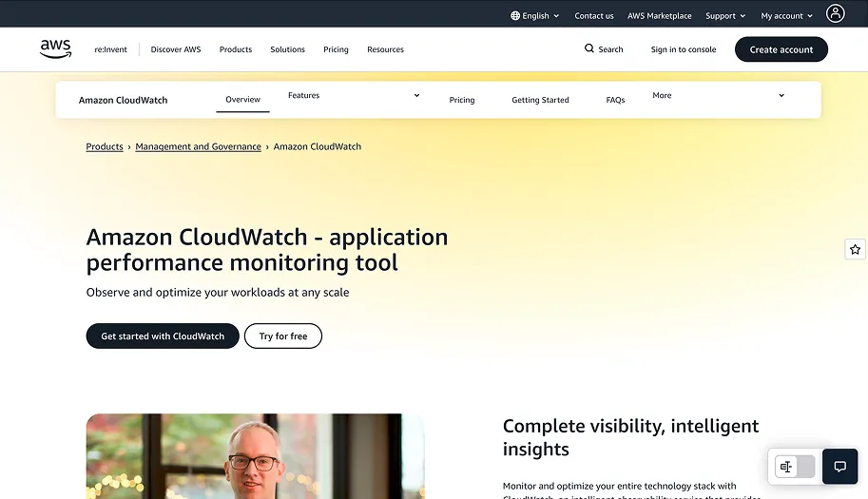Open the Pricing menu in main nav

click(336, 49)
